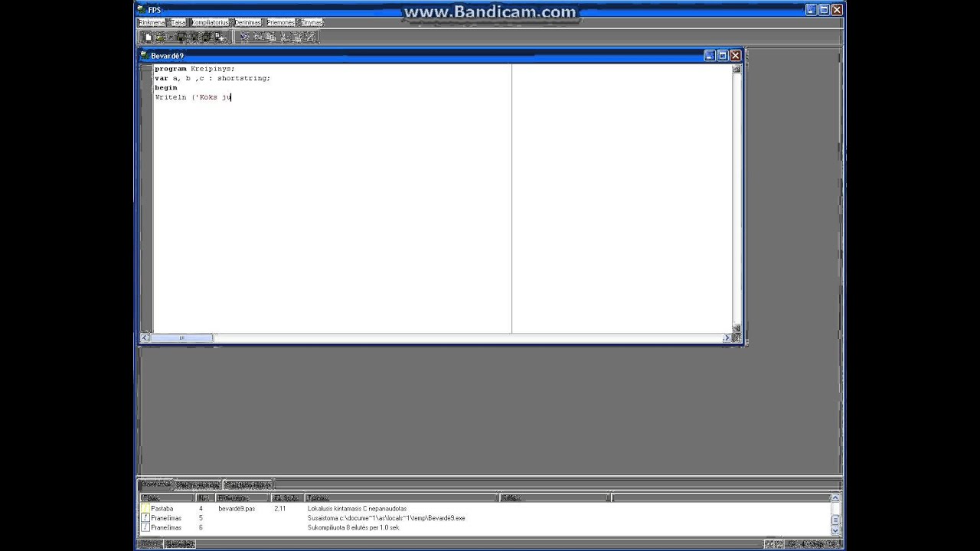Click the Bevardė9 window title icon
This screenshot has width=980, height=551.
pyautogui.click(x=145, y=56)
